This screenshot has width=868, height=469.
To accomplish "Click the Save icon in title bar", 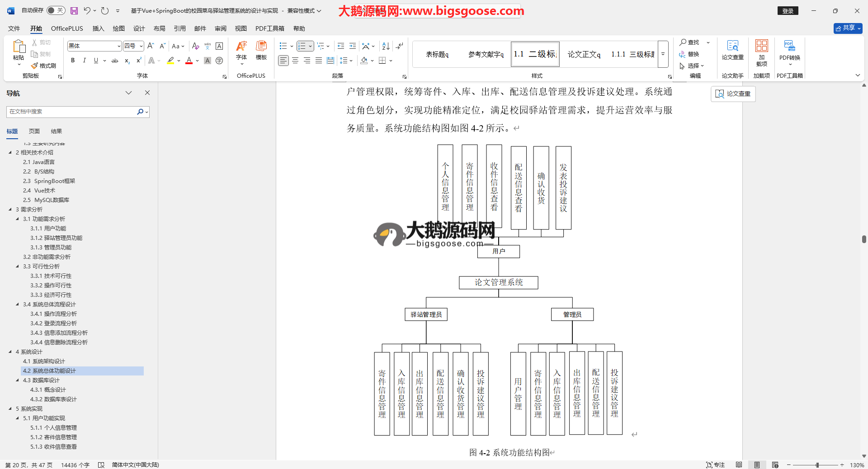I will [x=74, y=10].
